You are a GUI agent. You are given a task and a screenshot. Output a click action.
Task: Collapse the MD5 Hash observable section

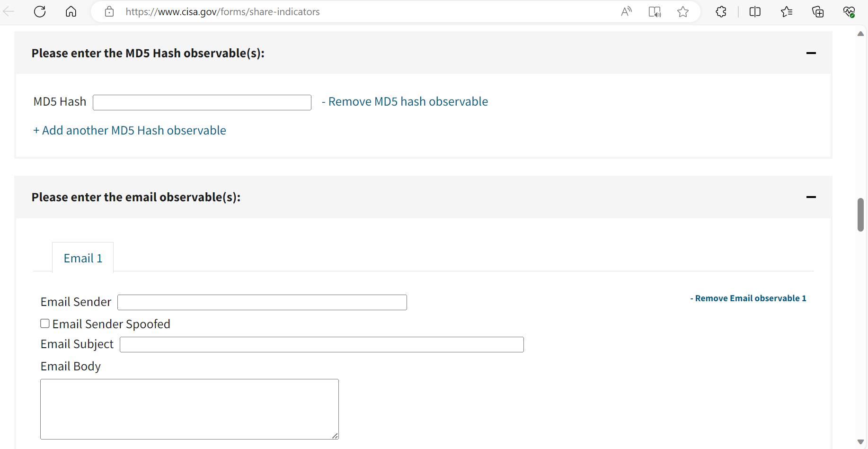click(x=811, y=53)
